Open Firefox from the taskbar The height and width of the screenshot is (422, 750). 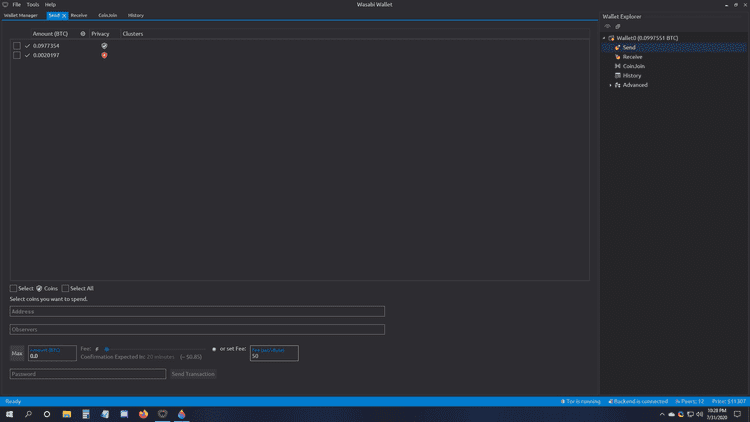tap(143, 414)
